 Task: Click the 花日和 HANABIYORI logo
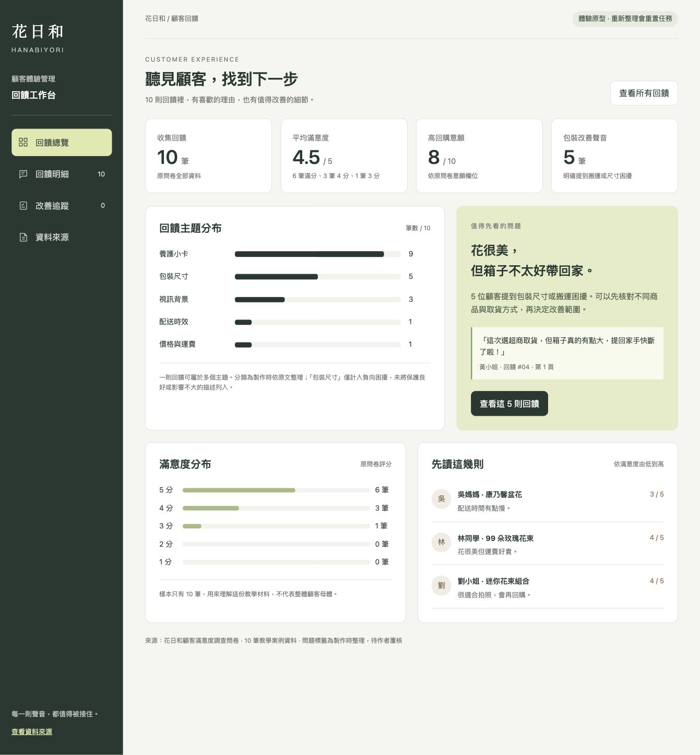38,38
